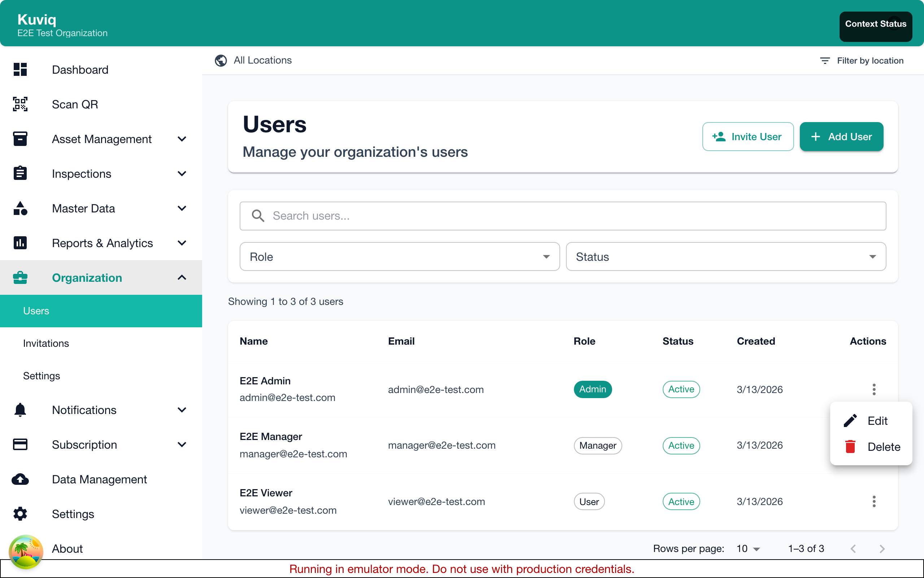Viewport: 924px width, 578px height.
Task: Click the add-person icon in Invite User
Action: [719, 137]
